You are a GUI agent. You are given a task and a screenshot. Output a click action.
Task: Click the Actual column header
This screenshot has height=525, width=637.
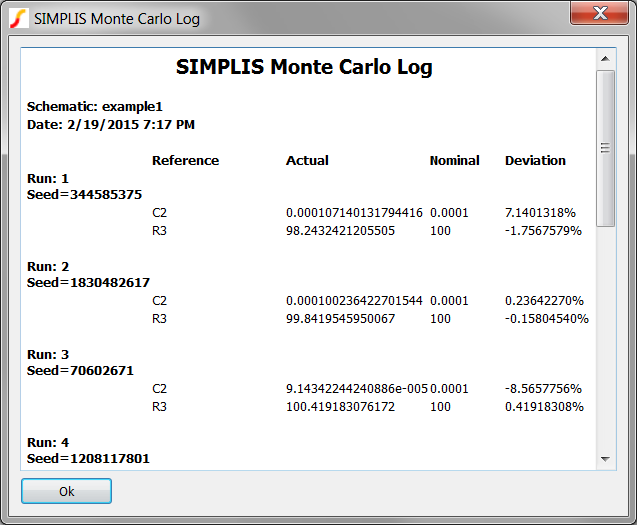[x=307, y=160]
